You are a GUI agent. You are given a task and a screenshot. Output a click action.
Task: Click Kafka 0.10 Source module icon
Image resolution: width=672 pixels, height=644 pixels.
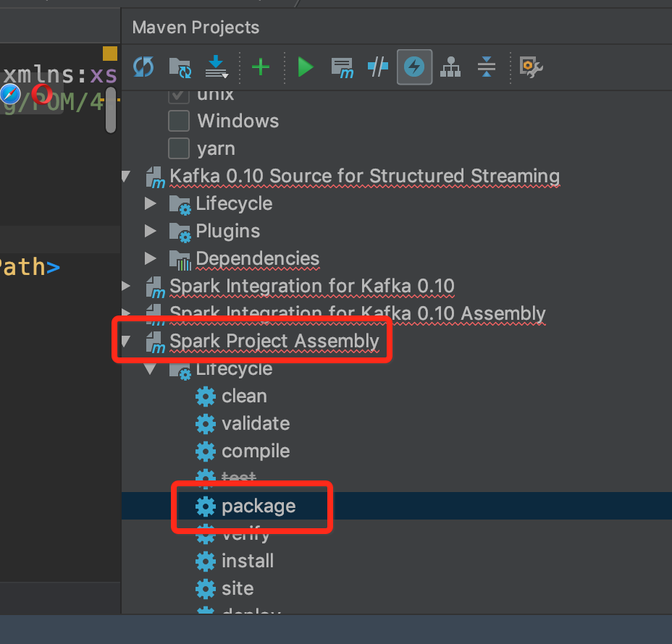(x=155, y=177)
